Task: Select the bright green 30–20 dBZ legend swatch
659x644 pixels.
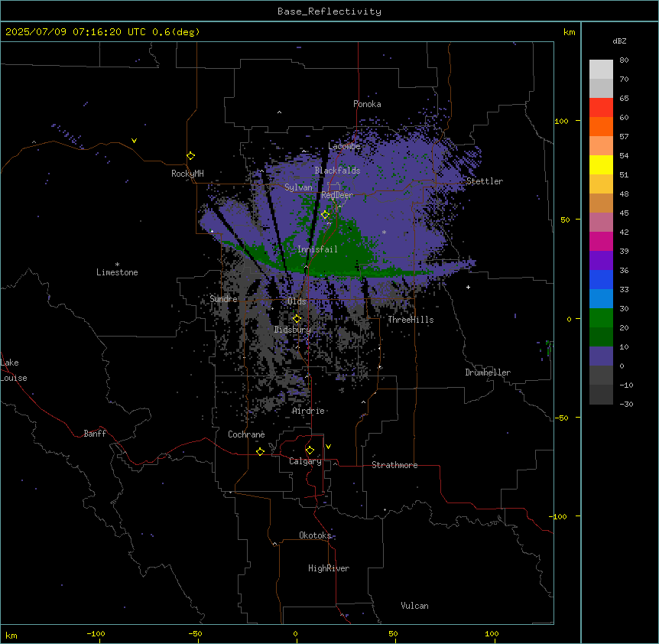Action: point(601,318)
